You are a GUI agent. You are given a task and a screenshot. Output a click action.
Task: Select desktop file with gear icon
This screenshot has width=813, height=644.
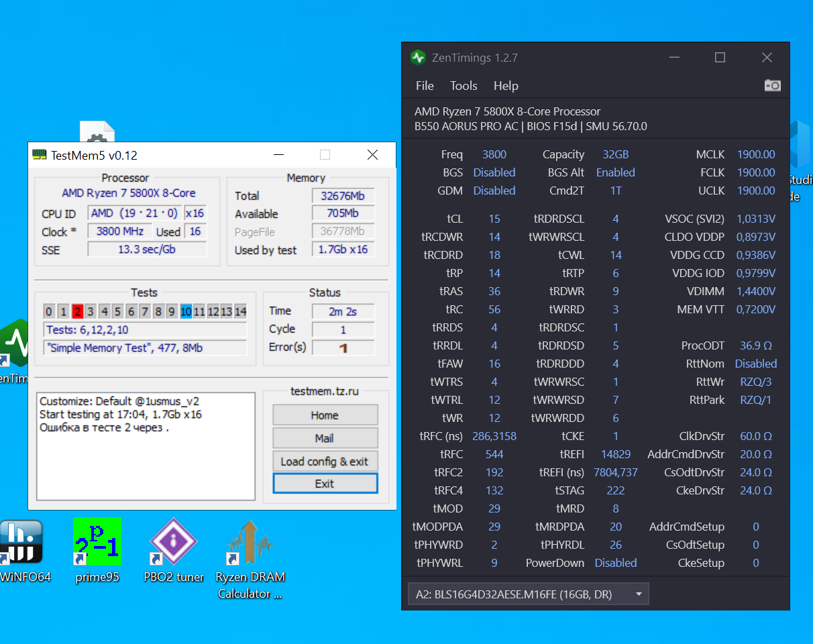click(97, 131)
